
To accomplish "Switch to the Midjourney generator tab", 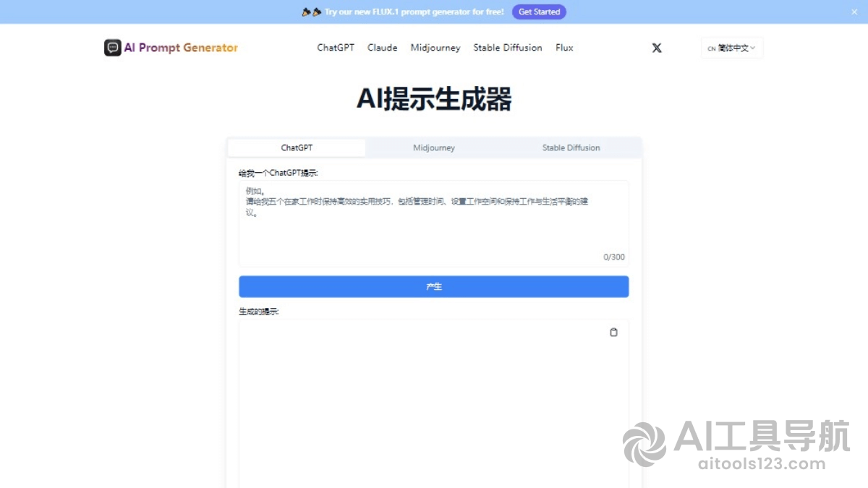I will point(434,147).
